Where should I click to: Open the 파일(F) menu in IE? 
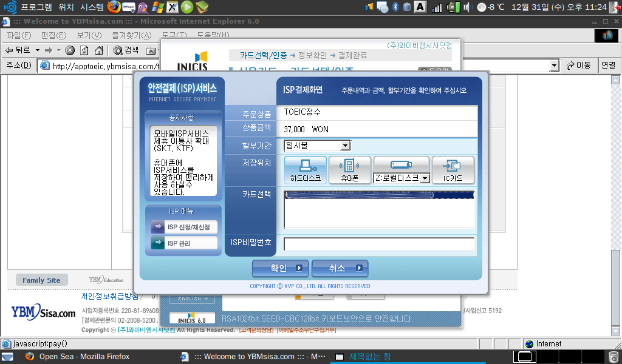(19, 36)
